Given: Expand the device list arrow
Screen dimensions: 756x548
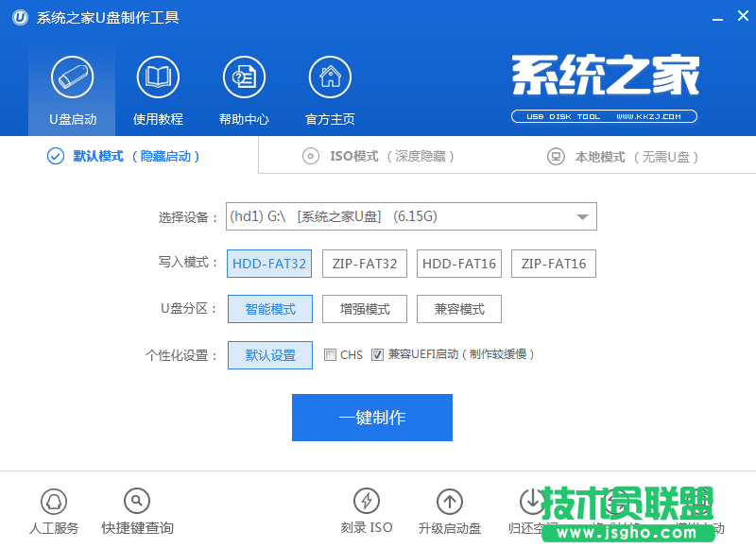Looking at the screenshot, I should (x=582, y=216).
